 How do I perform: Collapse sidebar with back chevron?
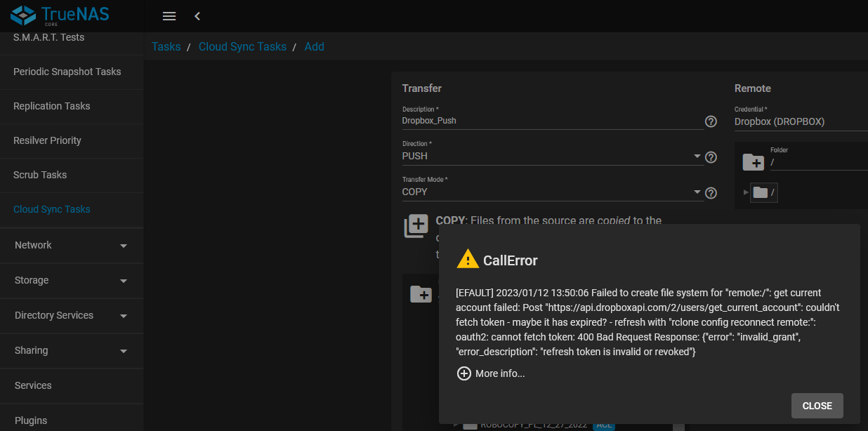click(x=197, y=15)
